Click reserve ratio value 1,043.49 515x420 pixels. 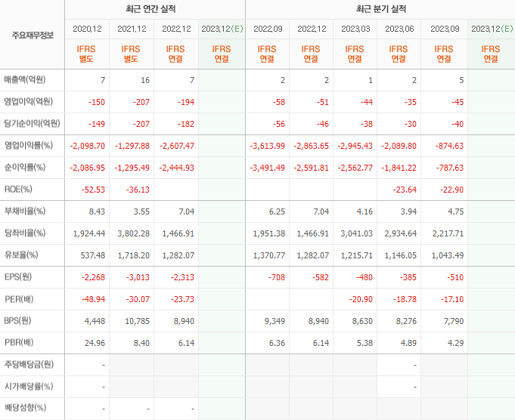coord(448,255)
